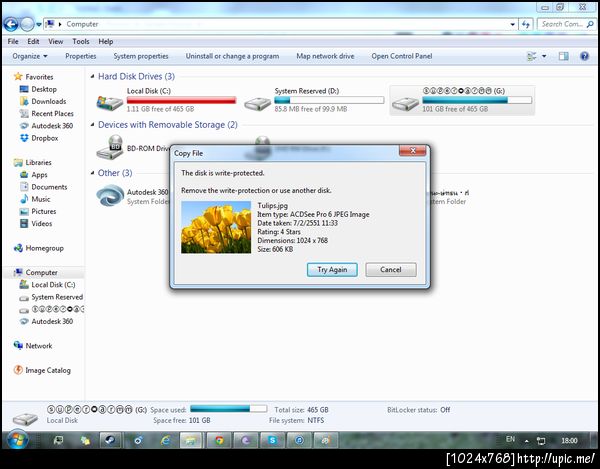Select Homegroup in navigation pane
Screen dimensions: 600x469
39,248
